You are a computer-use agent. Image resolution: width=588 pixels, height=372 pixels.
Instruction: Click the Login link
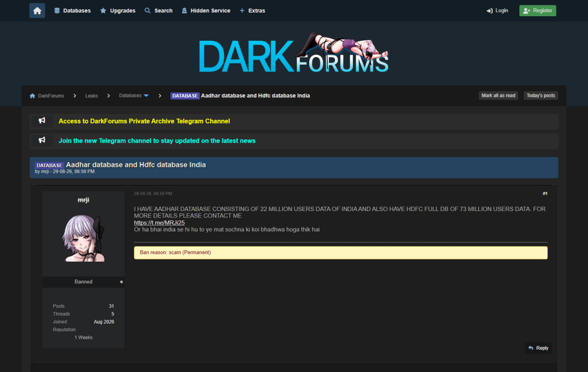[497, 10]
